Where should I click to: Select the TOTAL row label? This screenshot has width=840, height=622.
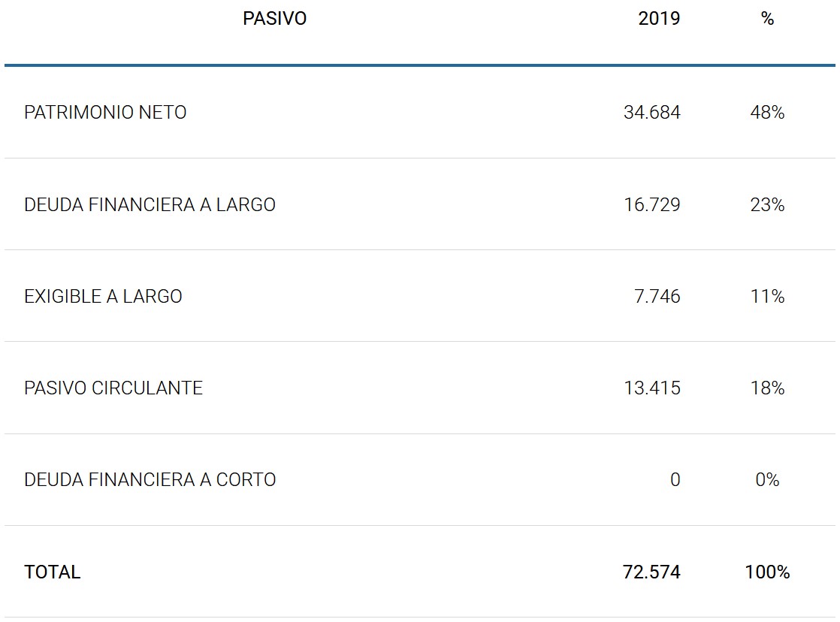click(52, 572)
